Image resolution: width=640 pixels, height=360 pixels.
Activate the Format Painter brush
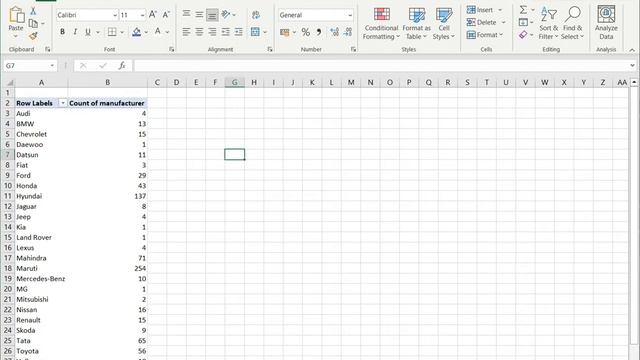(x=33, y=36)
